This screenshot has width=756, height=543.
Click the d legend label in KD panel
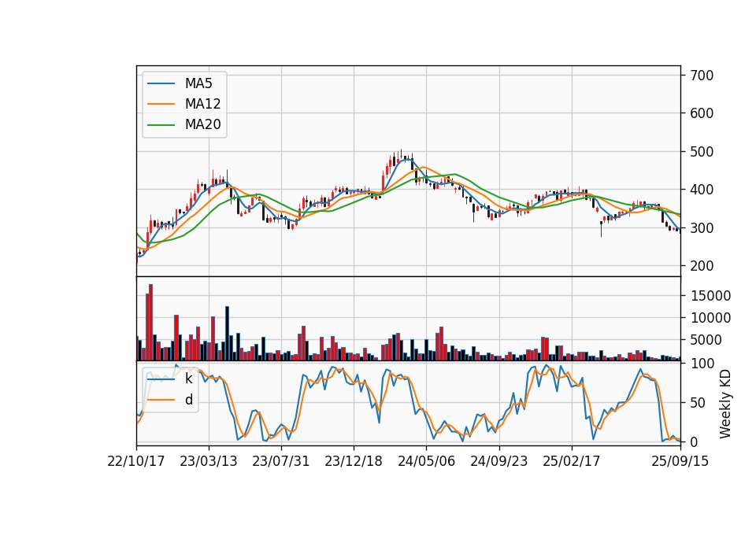[x=189, y=400]
